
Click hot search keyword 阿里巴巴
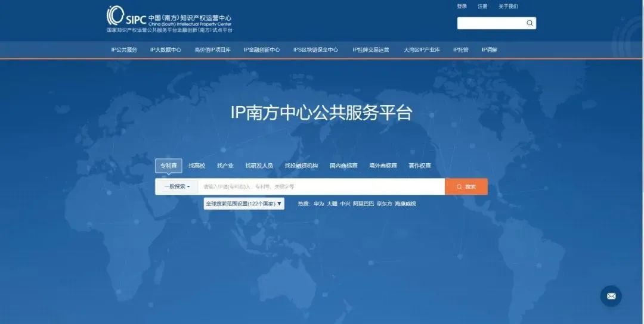point(363,204)
